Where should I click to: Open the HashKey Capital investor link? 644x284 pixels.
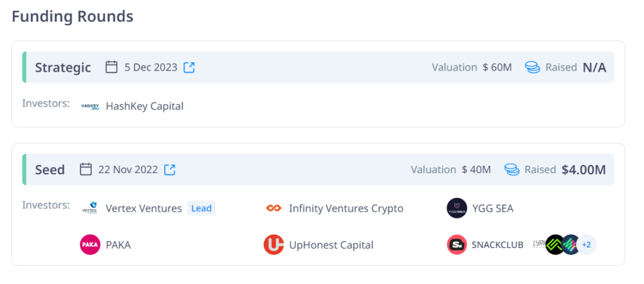pyautogui.click(x=145, y=106)
